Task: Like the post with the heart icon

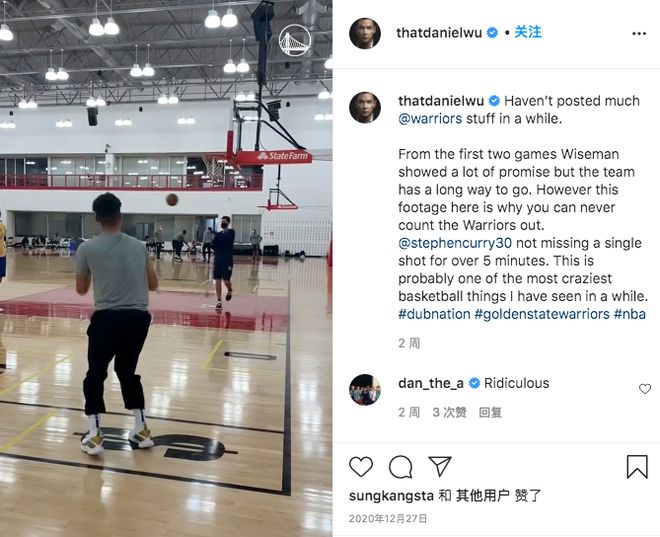Action: tap(361, 467)
